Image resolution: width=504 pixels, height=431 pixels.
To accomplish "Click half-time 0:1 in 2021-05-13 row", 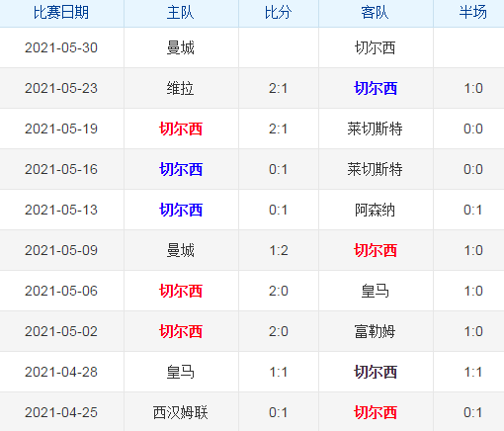I will point(473,210).
